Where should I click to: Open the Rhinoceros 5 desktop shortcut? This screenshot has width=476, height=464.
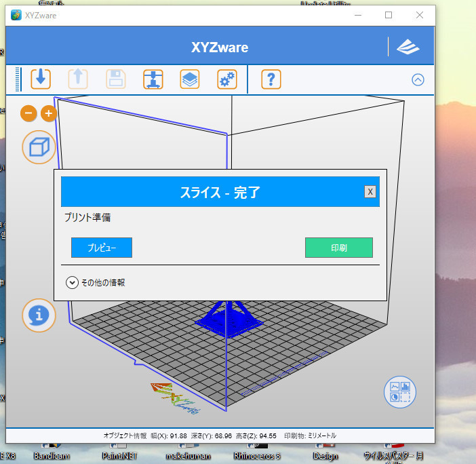click(x=257, y=452)
